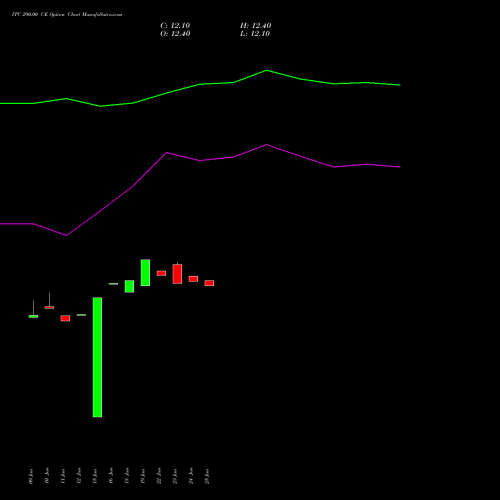Screen dimensions: 500x500
Task: Click the 09 date label on the axis
Action: coord(31,476)
